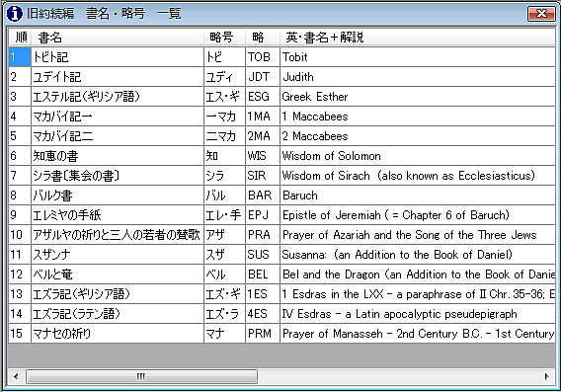Click the PRM code cell

(x=263, y=334)
